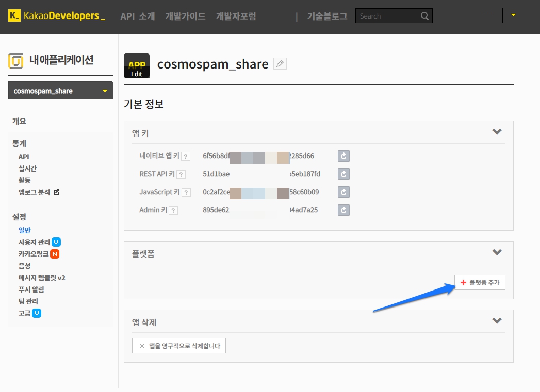
Task: Open API statistics in sidebar
Action: [x=23, y=157]
